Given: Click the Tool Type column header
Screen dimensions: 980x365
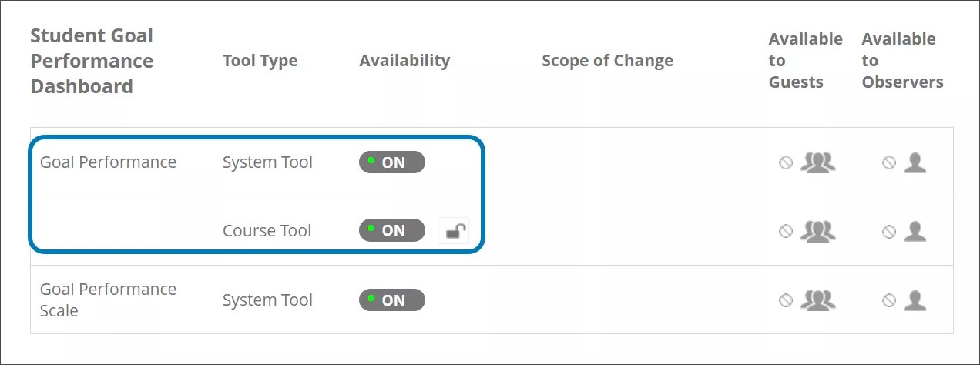Looking at the screenshot, I should pos(260,61).
